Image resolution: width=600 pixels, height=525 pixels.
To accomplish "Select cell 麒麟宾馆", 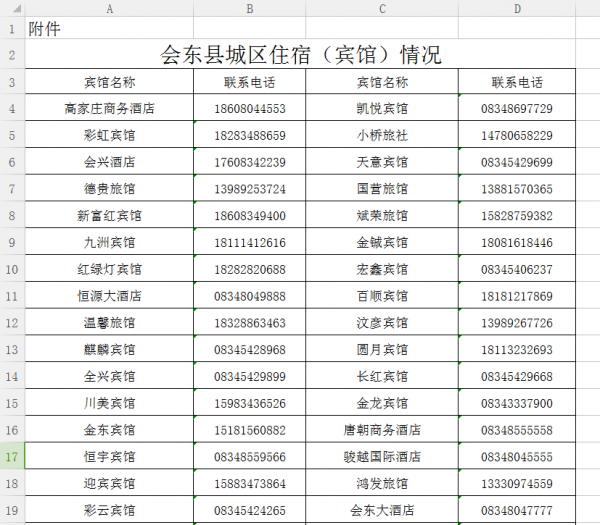I will pos(109,349).
